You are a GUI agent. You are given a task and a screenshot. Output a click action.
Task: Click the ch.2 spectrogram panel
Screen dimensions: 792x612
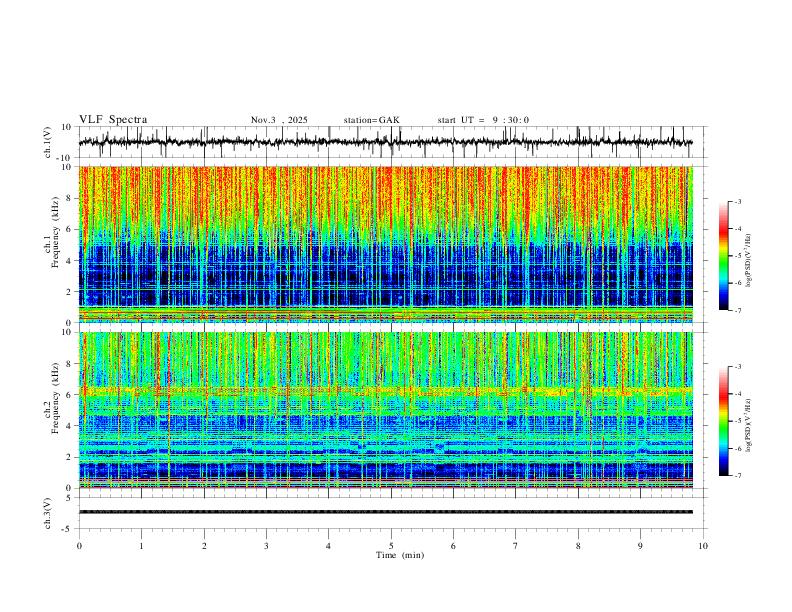coord(386,410)
